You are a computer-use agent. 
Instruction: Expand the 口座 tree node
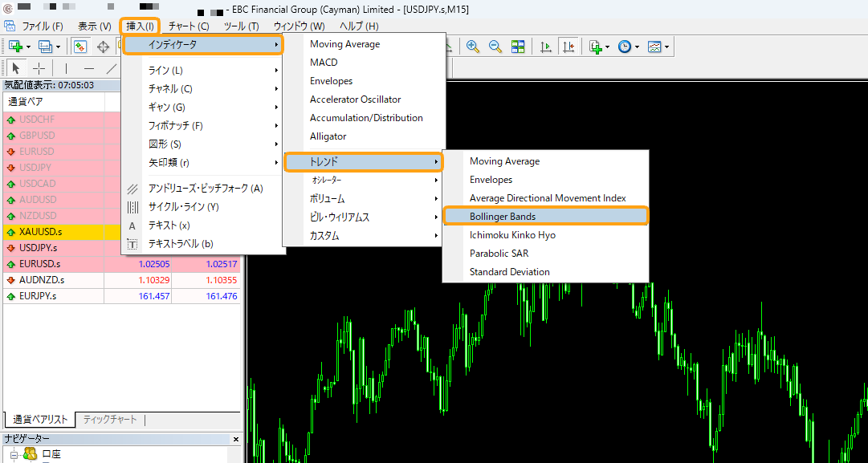click(x=14, y=455)
